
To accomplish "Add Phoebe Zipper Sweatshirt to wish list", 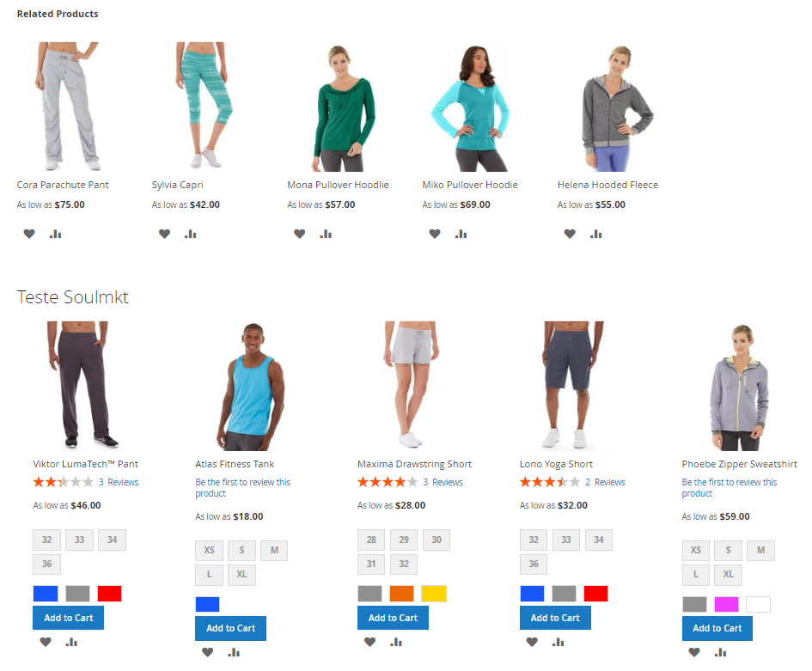I will pyautogui.click(x=694, y=652).
